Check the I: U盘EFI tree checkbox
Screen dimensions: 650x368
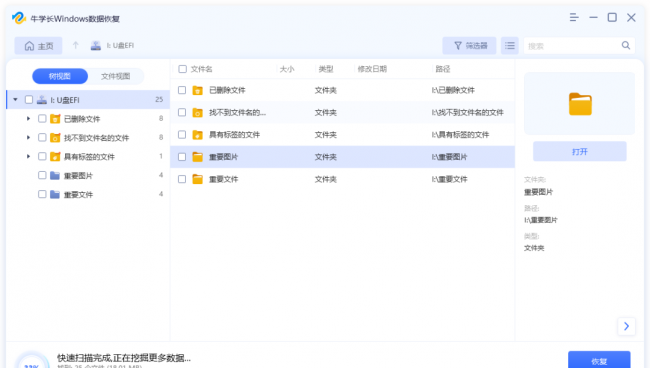tap(29, 99)
